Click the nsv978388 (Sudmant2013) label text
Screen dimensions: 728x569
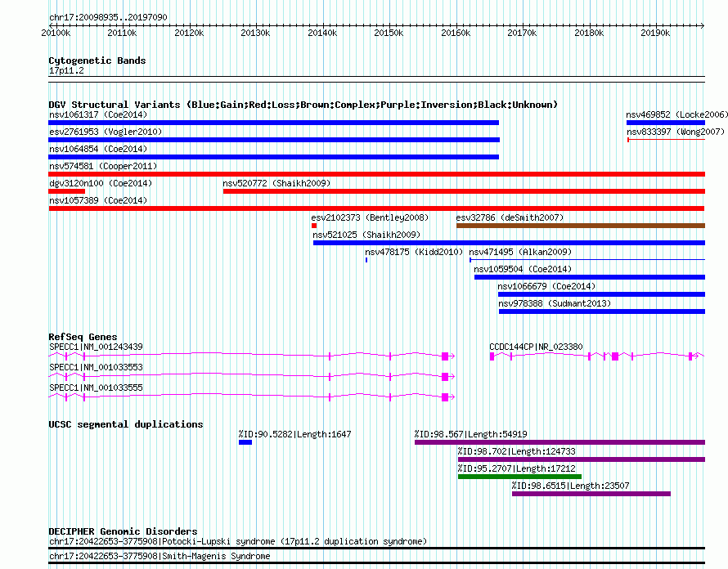(555, 303)
